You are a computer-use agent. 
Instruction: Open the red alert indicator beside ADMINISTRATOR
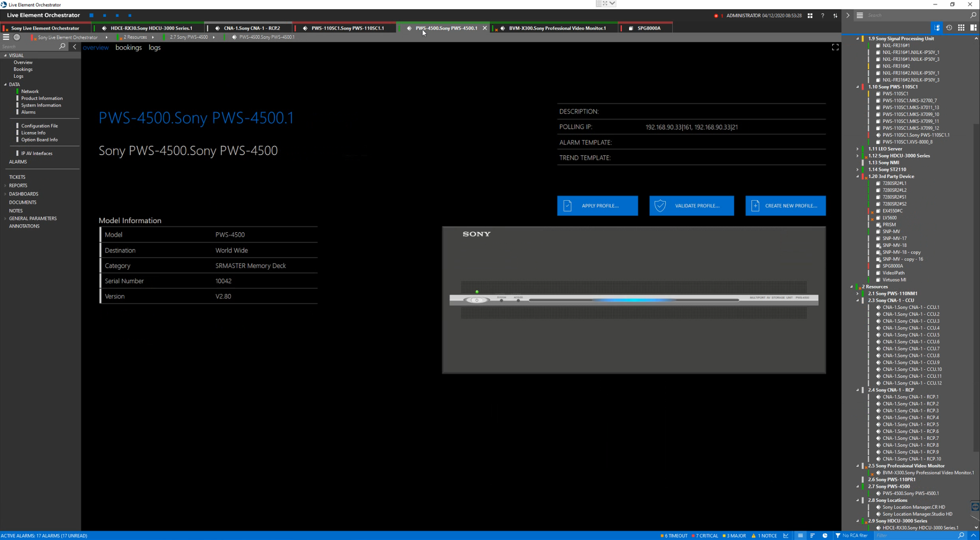tap(716, 16)
